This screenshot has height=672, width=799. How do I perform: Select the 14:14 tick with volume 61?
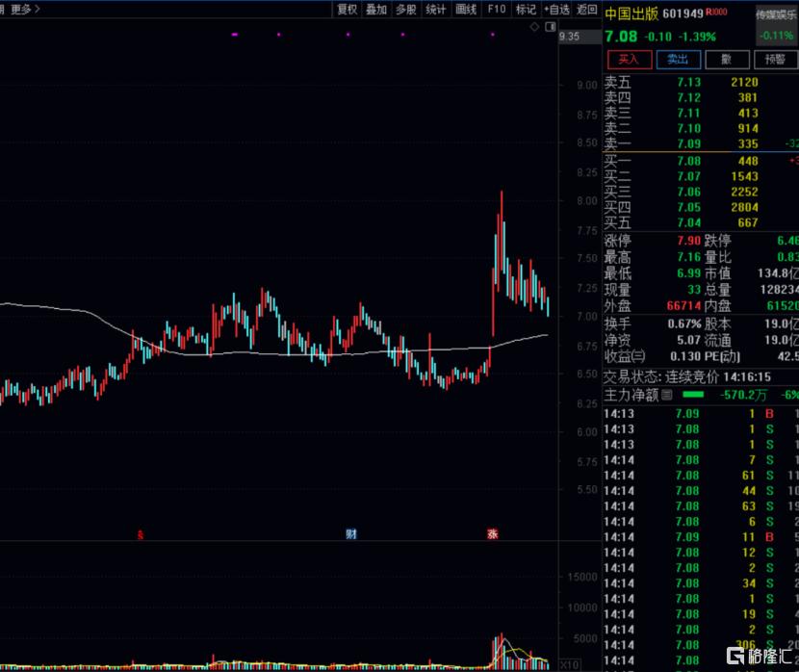700,476
